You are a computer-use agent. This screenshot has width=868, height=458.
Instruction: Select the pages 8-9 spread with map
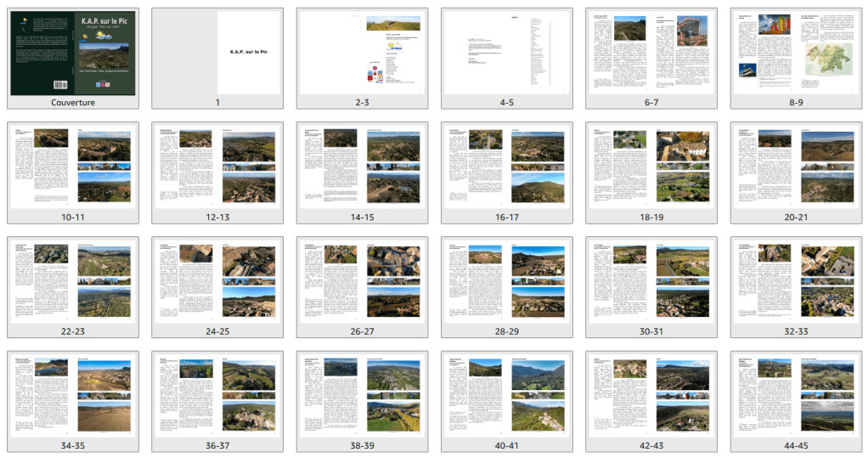pos(796,53)
